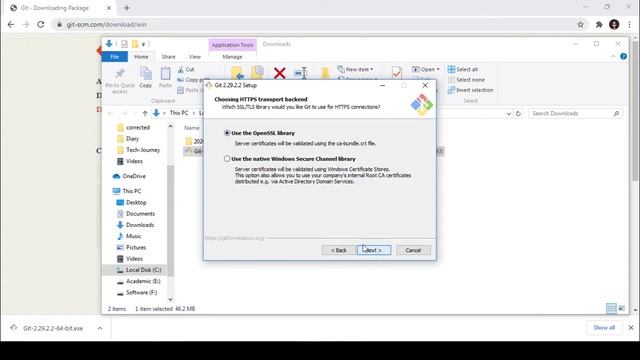Click Invert selection in ribbon

click(471, 90)
